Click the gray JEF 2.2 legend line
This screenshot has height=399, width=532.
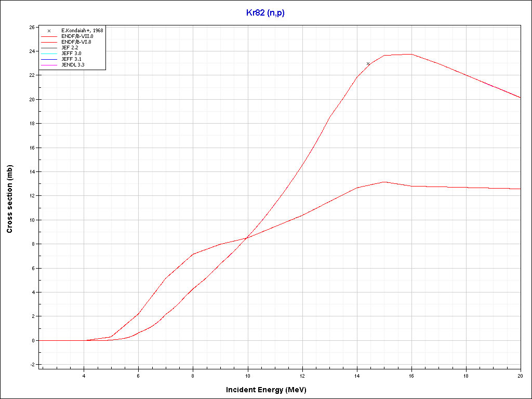pyautogui.click(x=49, y=48)
